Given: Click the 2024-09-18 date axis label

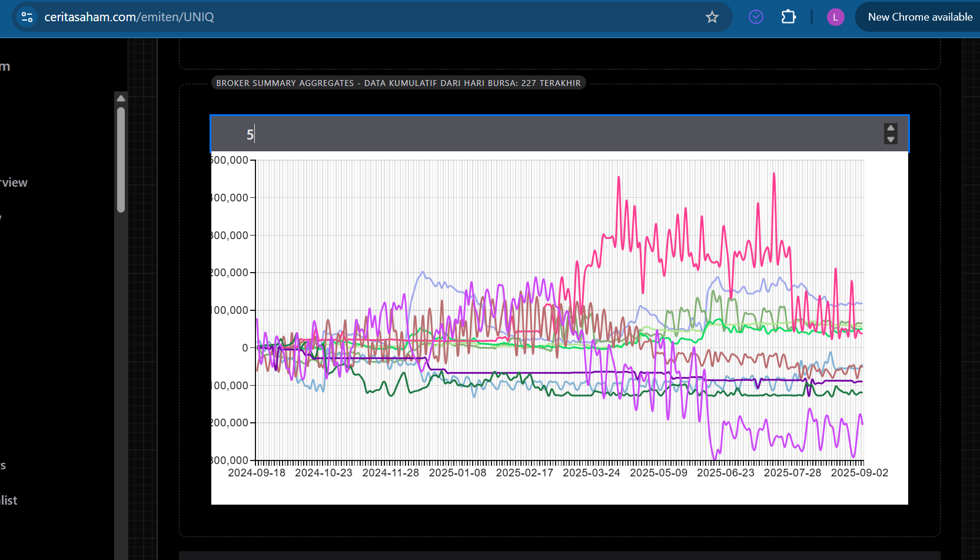Looking at the screenshot, I should [x=257, y=473].
